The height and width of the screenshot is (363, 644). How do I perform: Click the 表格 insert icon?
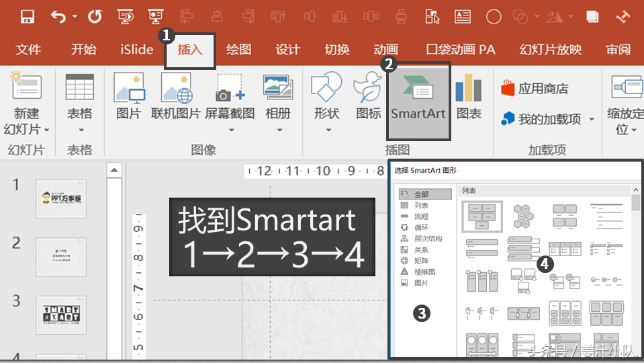(80, 87)
